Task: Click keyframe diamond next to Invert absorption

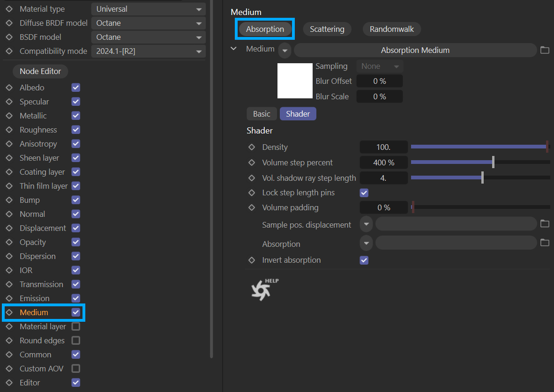Action: pyautogui.click(x=252, y=260)
